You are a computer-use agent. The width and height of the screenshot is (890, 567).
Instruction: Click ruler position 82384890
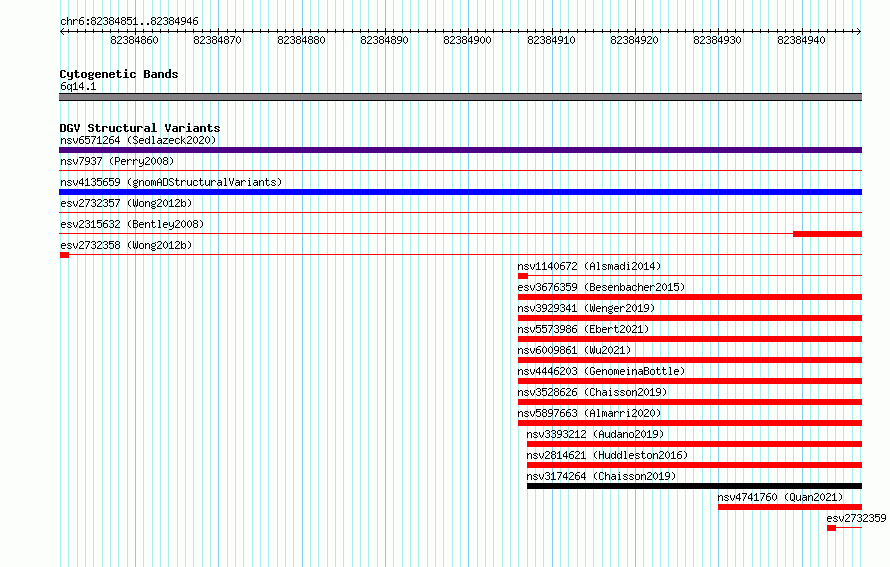(x=384, y=40)
